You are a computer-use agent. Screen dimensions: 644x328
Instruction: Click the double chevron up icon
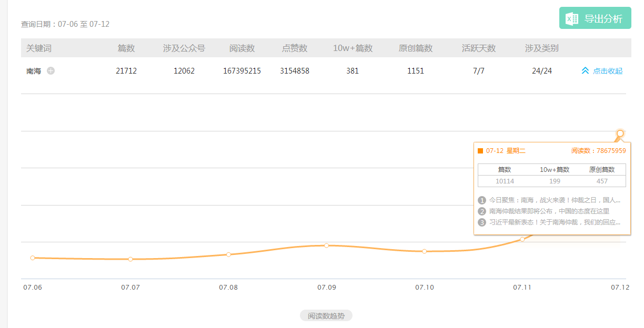click(x=585, y=70)
